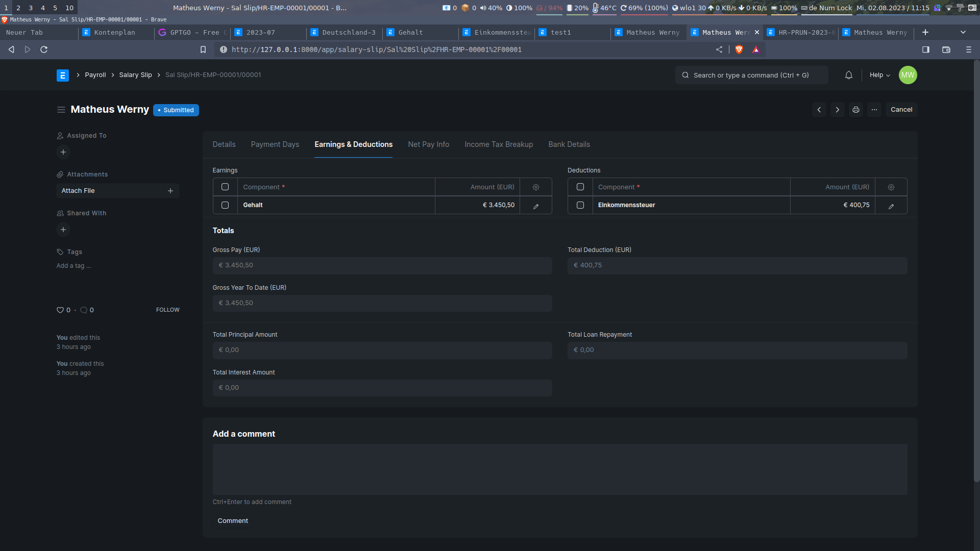980x551 pixels.
Task: Click the Add a comment text field
Action: (x=560, y=468)
